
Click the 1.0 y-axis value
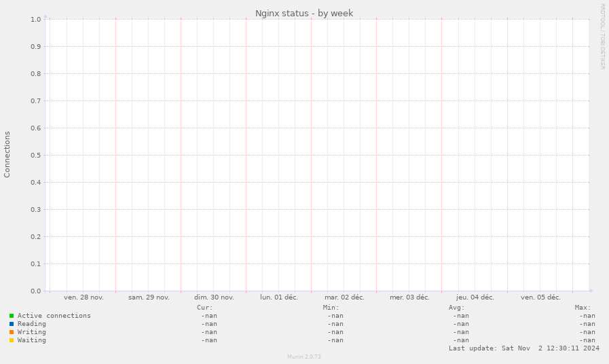coord(36,20)
